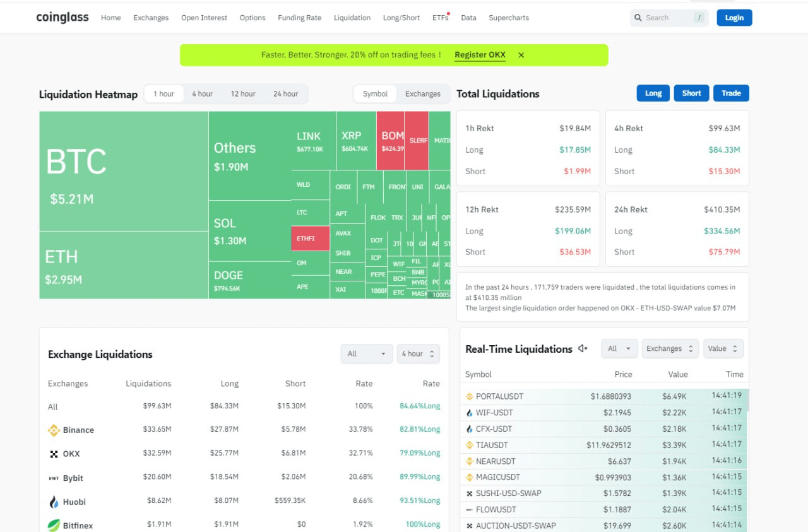Click the blue Trade button
Image resolution: width=808 pixels, height=532 pixels.
click(x=731, y=93)
